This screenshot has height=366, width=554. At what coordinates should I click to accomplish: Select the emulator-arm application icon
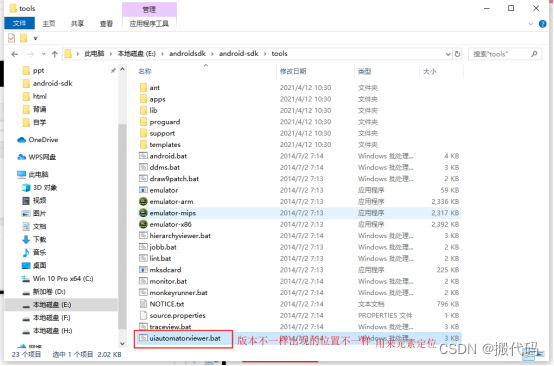tap(143, 201)
